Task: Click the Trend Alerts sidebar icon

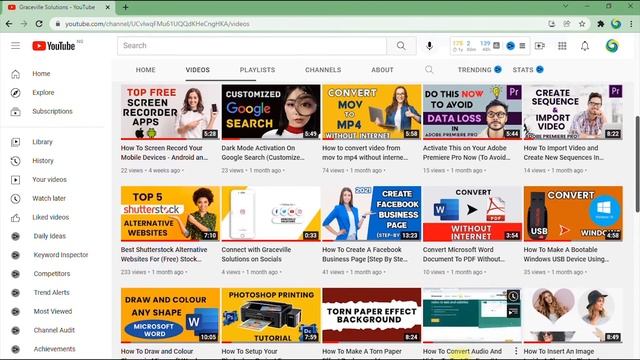Action: pos(16,293)
